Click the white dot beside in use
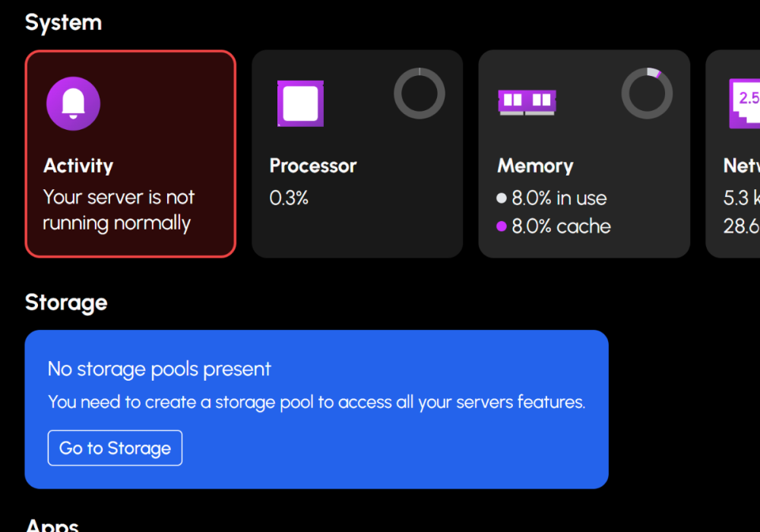 (x=502, y=198)
